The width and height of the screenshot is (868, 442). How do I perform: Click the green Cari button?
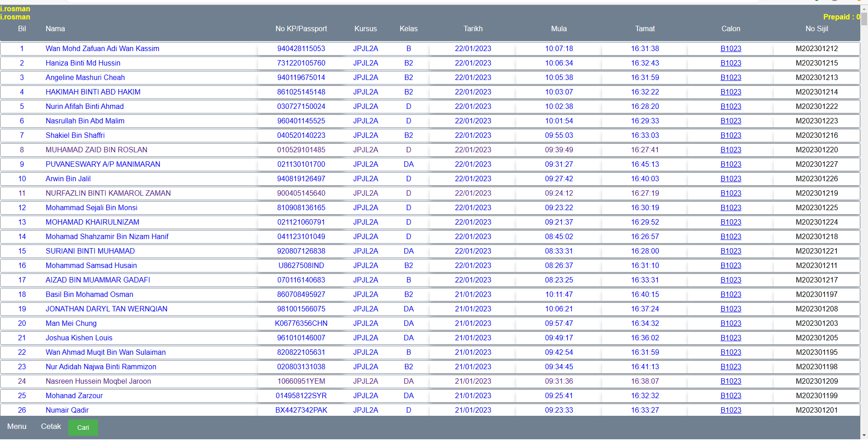pyautogui.click(x=83, y=427)
